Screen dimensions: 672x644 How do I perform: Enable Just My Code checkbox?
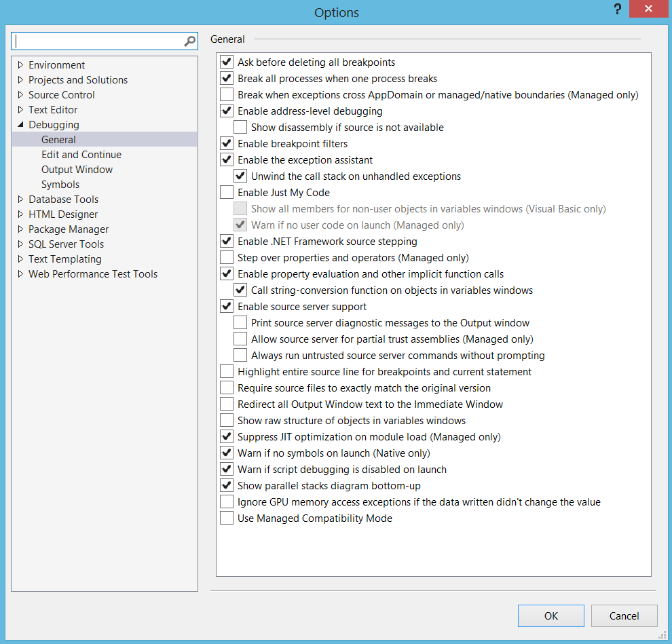pyautogui.click(x=227, y=193)
